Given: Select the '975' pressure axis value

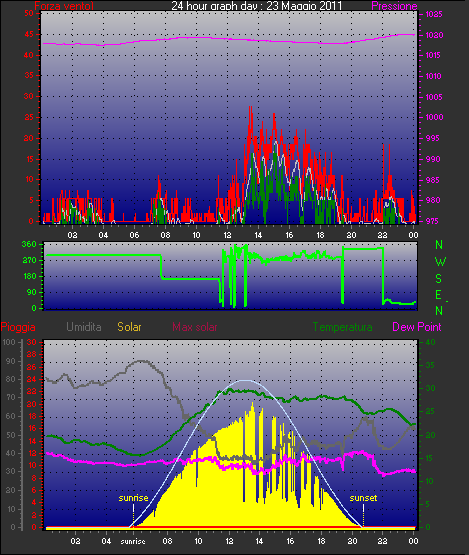Looking at the screenshot, I should point(433,221).
